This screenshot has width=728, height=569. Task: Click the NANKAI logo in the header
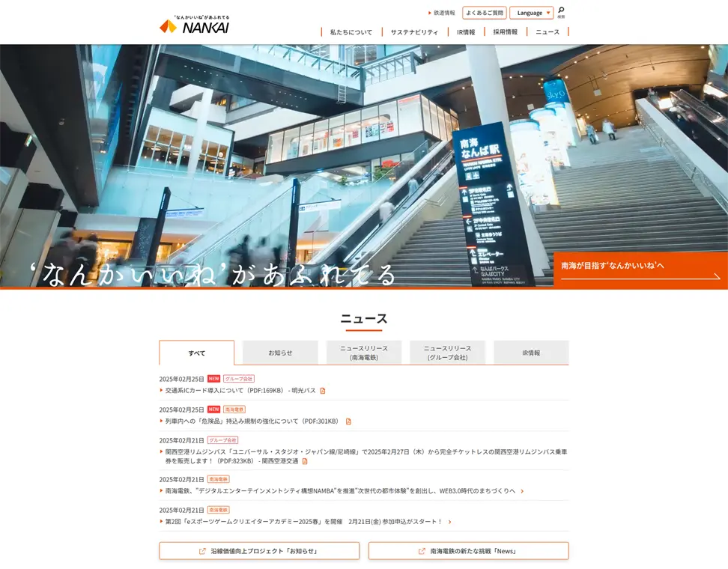point(194,25)
